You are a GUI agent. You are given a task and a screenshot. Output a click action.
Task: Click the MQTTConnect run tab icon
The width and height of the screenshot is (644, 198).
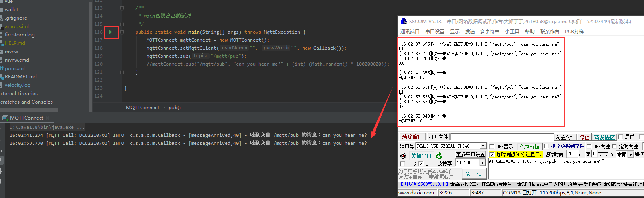click(x=5, y=118)
